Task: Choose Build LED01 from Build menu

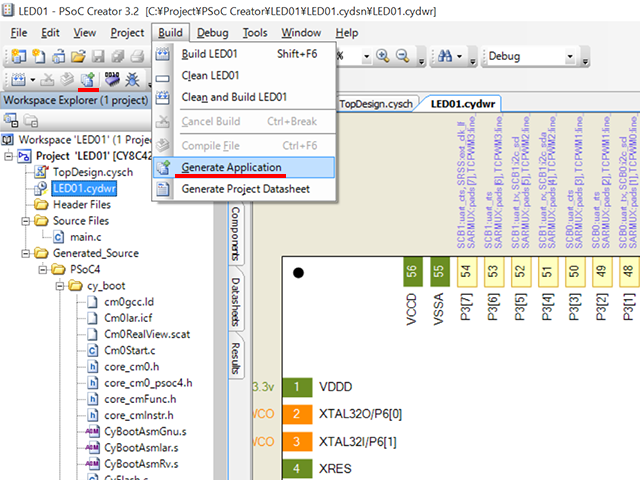Action: point(244,54)
